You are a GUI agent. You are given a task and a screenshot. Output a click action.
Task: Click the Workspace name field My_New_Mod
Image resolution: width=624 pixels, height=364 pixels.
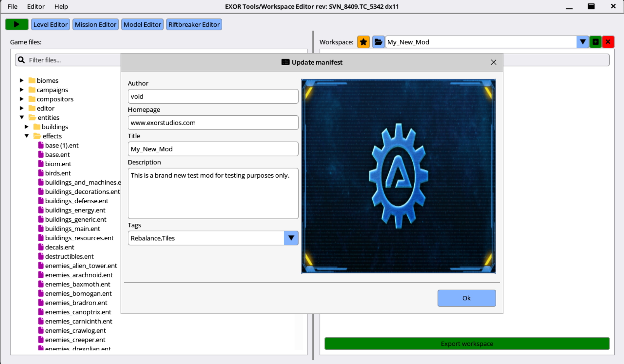pyautogui.click(x=481, y=42)
